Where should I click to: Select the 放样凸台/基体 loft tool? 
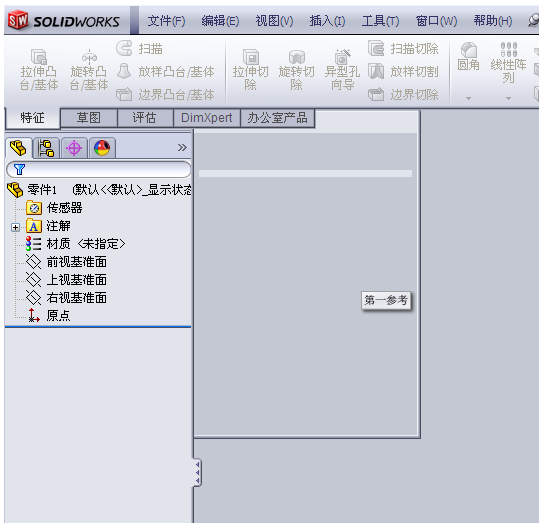(x=165, y=72)
